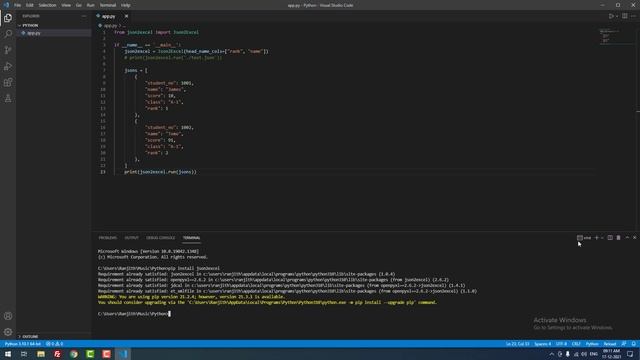Select the TERMINAL panel tab
Screen dimensions: 640x360
pyautogui.click(x=191, y=238)
